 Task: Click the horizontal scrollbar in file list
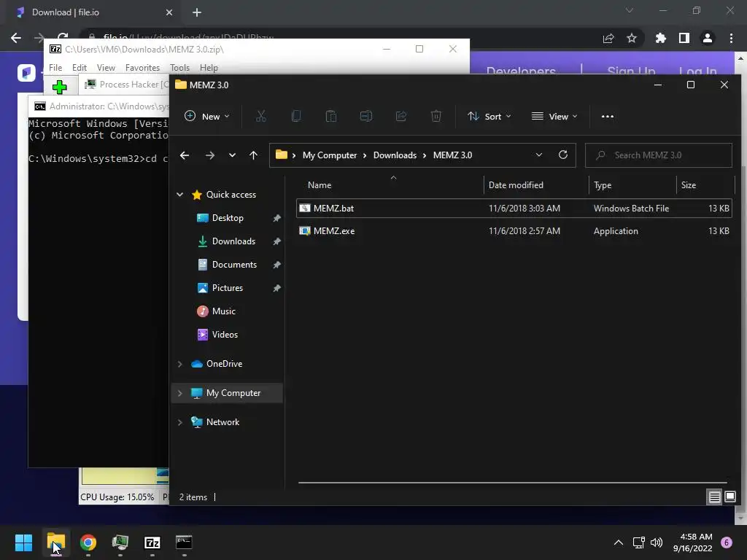[x=513, y=483]
